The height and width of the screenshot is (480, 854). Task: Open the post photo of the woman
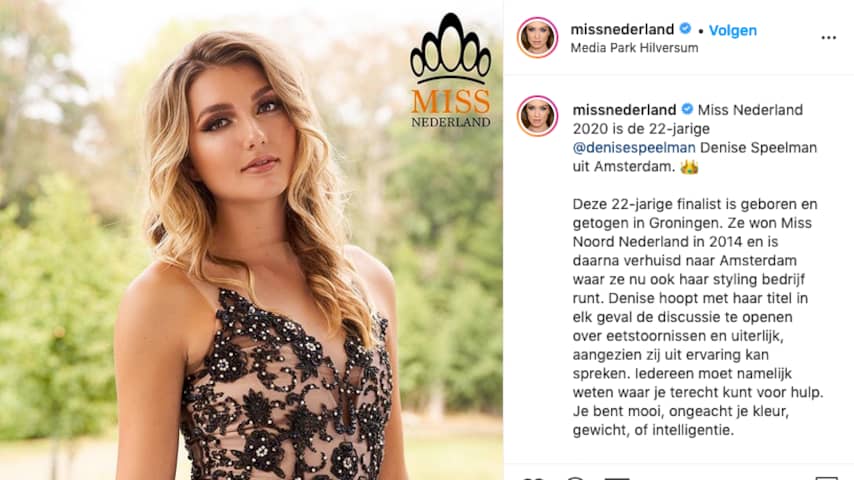[251, 240]
